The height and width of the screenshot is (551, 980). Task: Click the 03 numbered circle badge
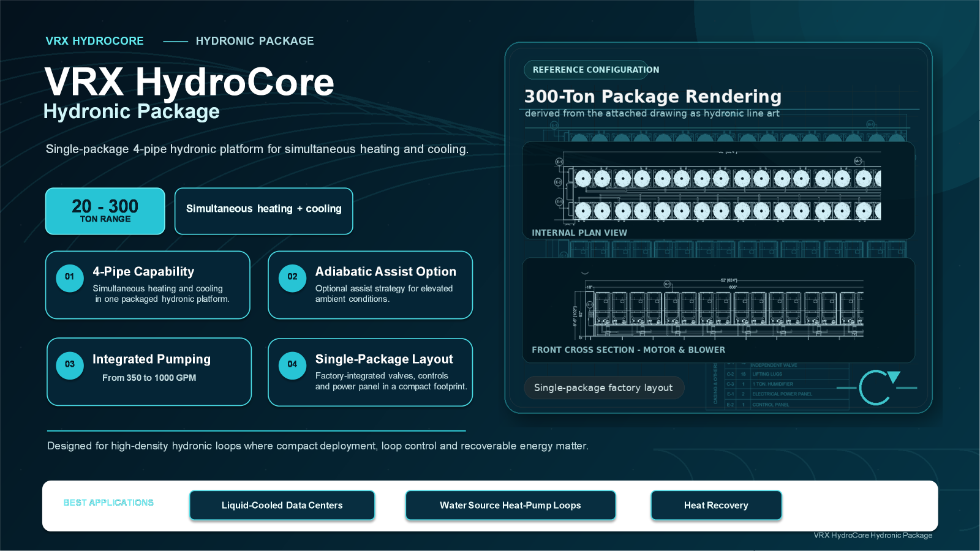[70, 365]
